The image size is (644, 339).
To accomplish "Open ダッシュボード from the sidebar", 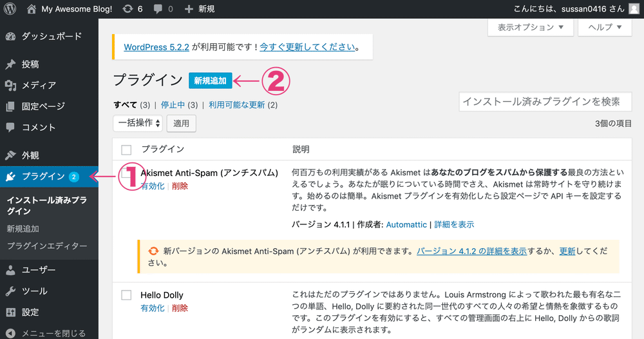I will coord(52,37).
